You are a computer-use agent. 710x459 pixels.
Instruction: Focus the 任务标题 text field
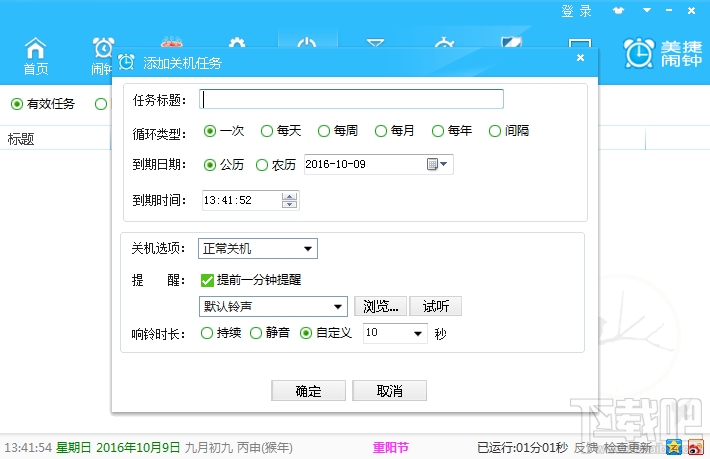click(x=351, y=99)
